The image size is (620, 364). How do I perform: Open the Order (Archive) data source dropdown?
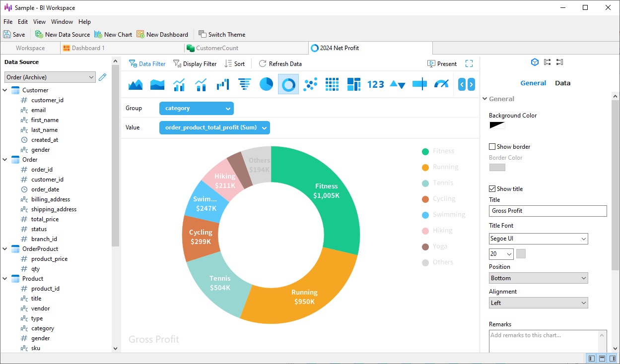(x=50, y=77)
